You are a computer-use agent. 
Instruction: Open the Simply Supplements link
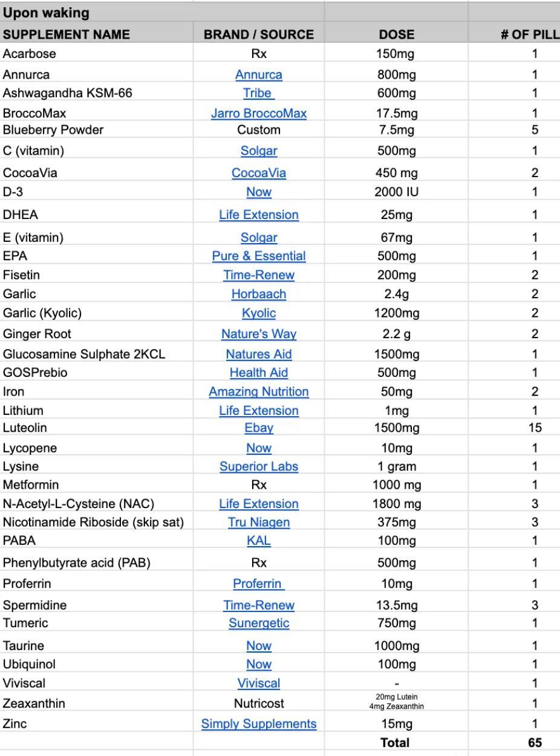click(258, 724)
